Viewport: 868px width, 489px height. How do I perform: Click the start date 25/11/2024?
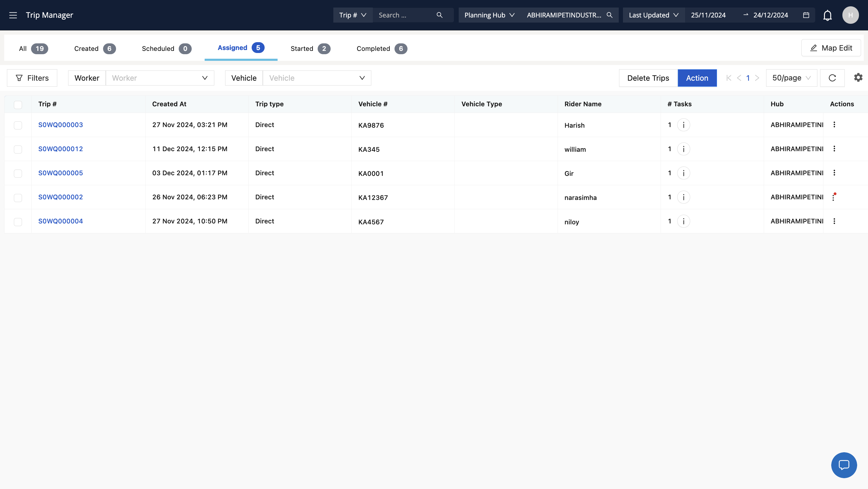tap(708, 15)
